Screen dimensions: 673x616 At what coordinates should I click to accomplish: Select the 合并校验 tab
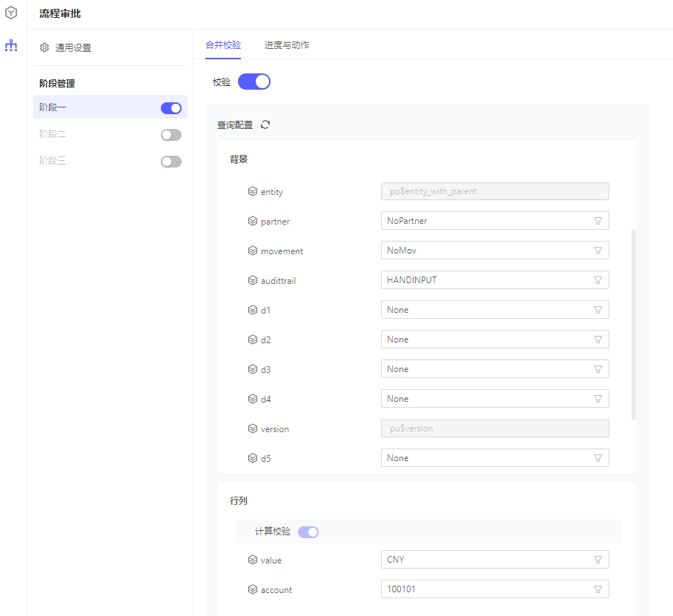point(223,45)
